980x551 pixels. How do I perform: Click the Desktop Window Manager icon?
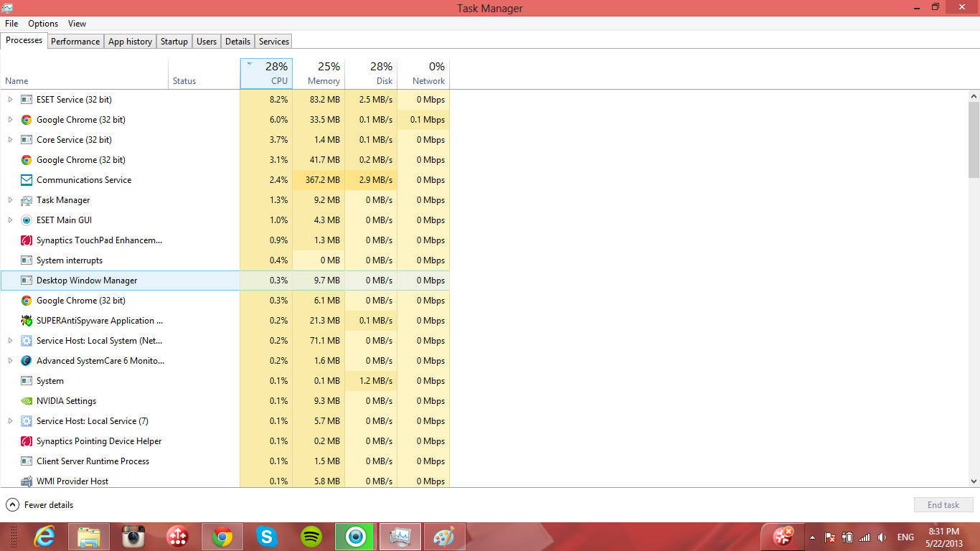27,281
